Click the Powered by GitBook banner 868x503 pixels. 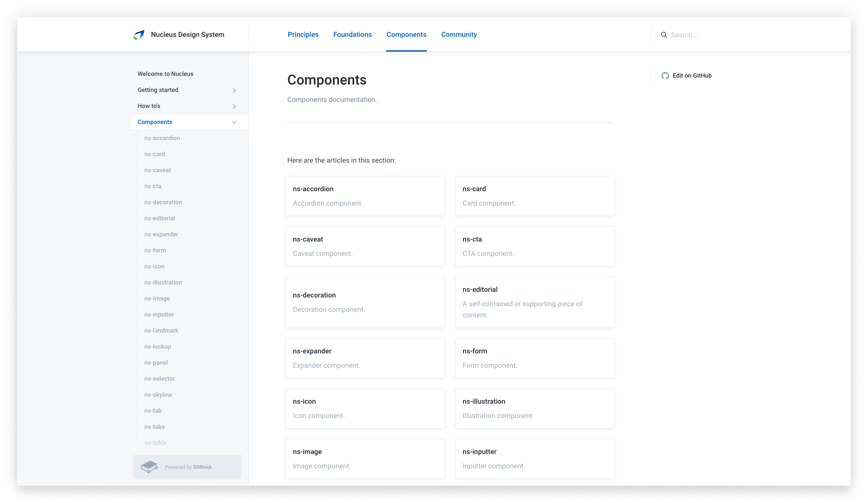point(187,467)
